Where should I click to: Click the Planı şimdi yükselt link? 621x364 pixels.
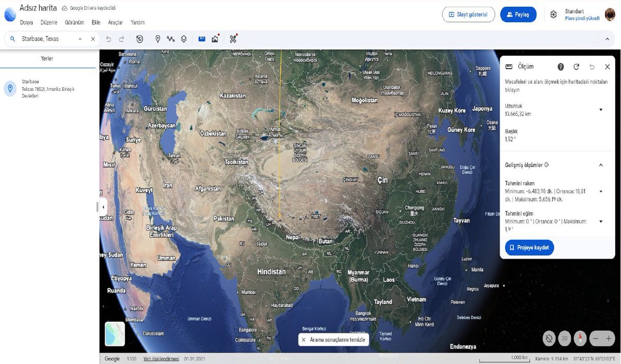[x=582, y=18]
